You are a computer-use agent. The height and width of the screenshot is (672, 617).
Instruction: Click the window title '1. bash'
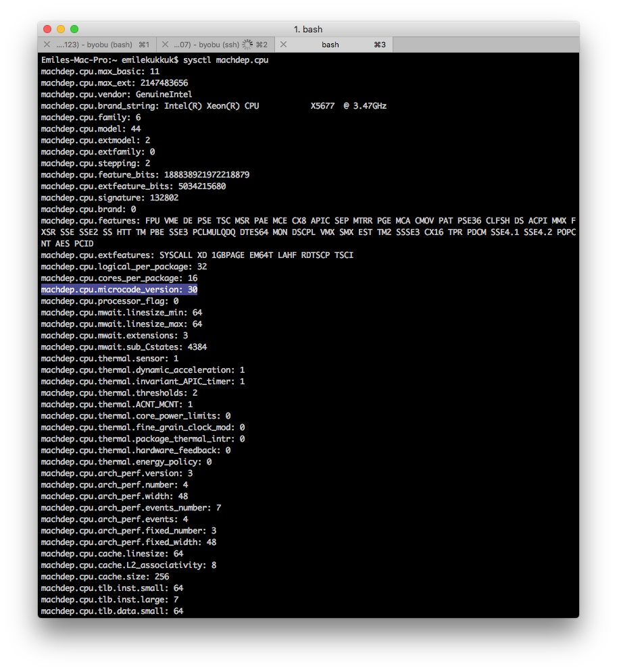coord(308,29)
